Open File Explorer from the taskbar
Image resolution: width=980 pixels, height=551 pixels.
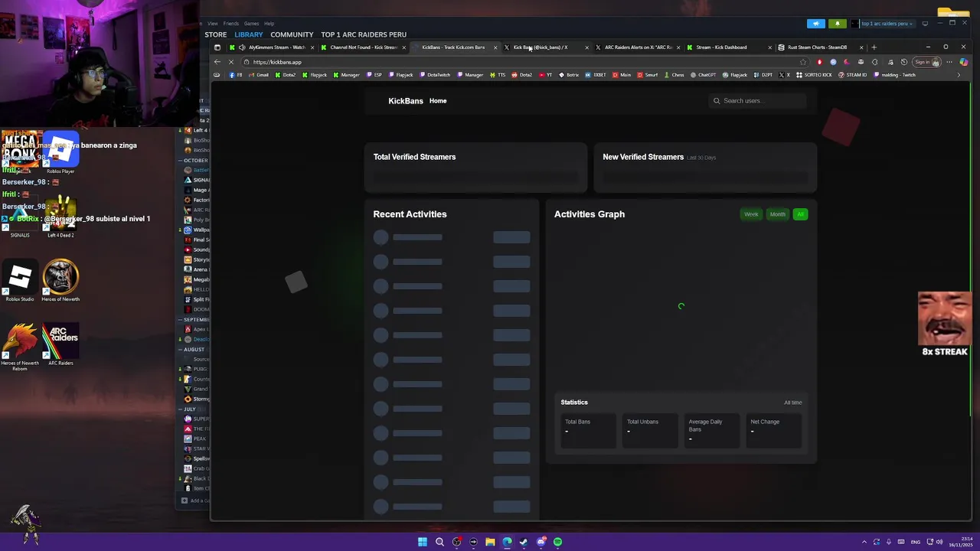[490, 542]
